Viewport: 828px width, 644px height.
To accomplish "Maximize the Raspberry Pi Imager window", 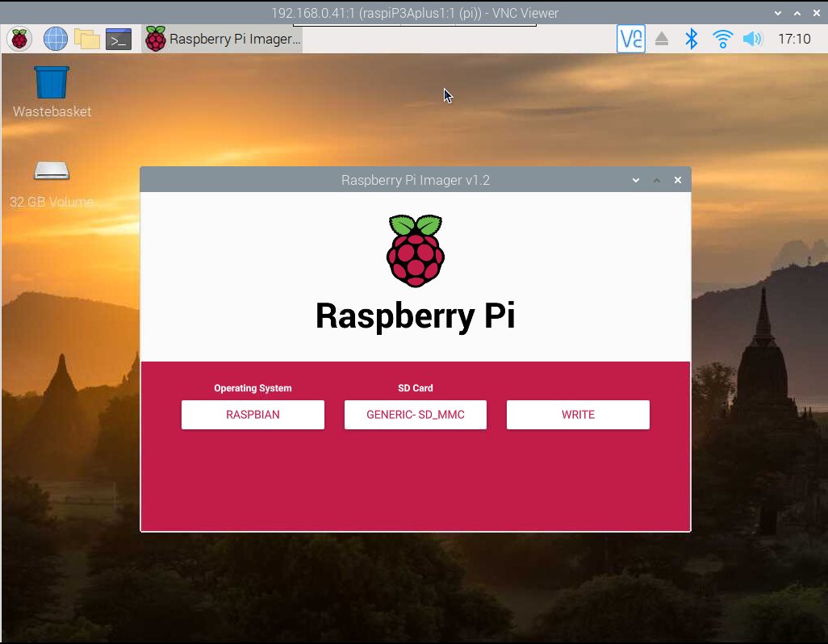I will point(656,180).
